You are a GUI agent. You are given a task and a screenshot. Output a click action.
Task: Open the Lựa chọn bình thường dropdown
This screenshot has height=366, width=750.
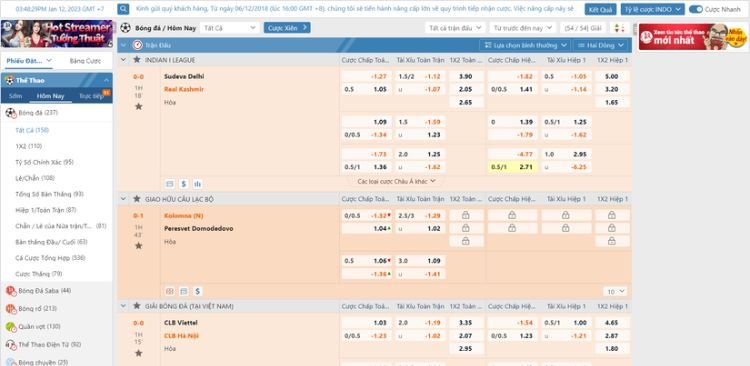tap(525, 45)
